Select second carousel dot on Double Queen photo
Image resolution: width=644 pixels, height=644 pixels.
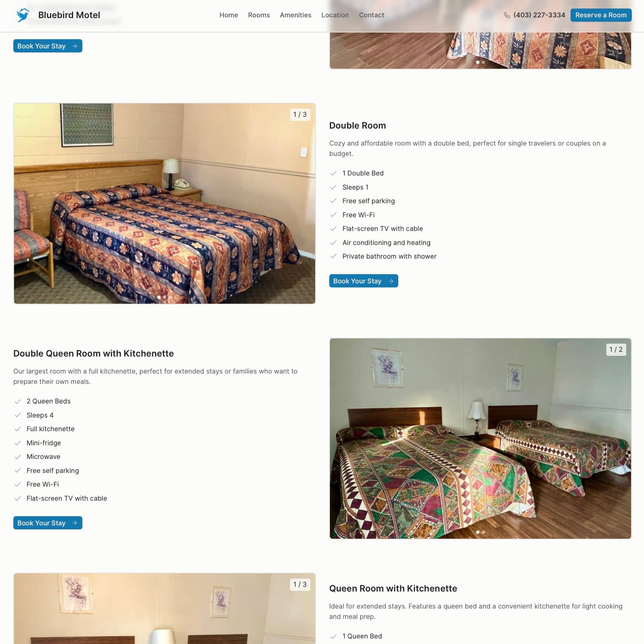pos(483,532)
